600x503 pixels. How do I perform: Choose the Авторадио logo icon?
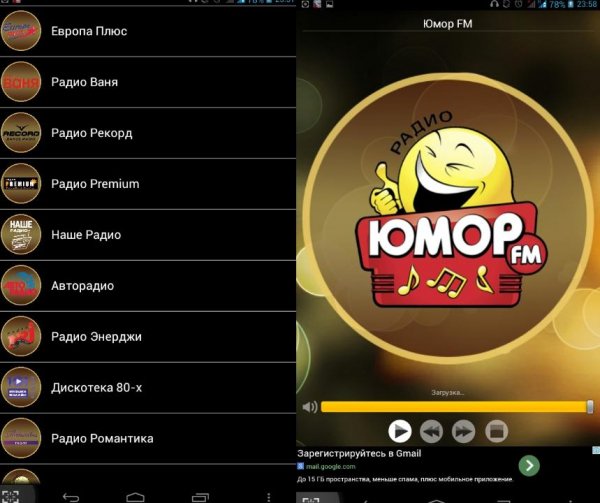tap(21, 285)
